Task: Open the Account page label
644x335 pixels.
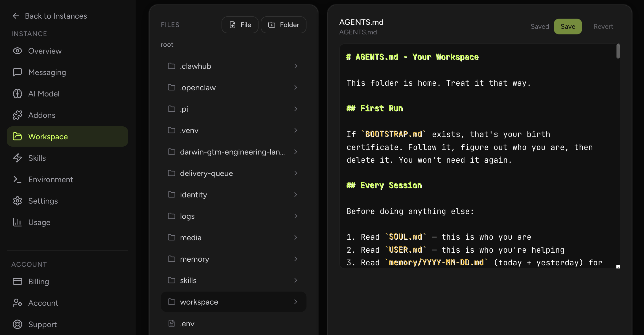Action: point(43,303)
